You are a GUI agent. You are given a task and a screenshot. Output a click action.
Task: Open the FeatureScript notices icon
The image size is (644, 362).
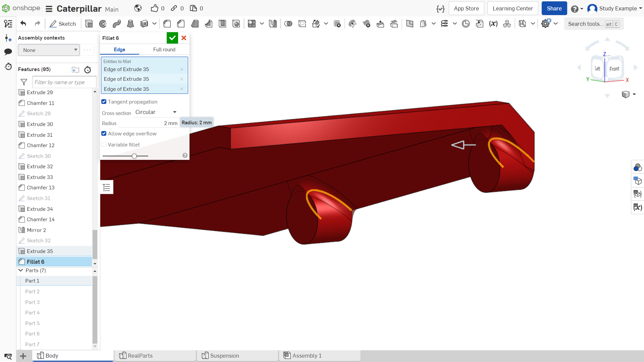click(440, 9)
